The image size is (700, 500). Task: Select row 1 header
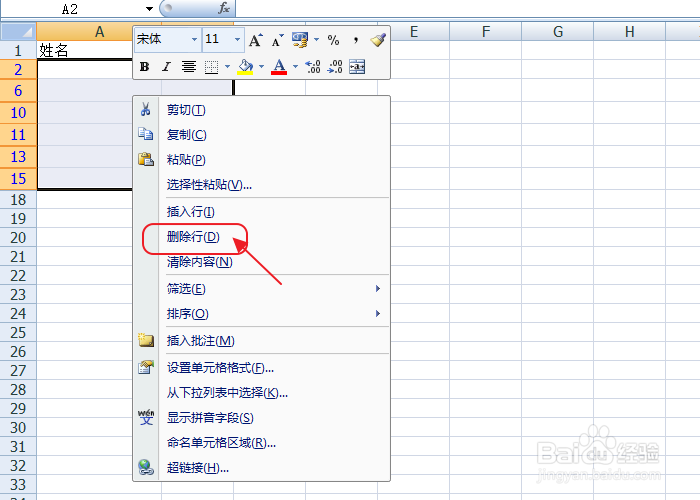point(18,50)
